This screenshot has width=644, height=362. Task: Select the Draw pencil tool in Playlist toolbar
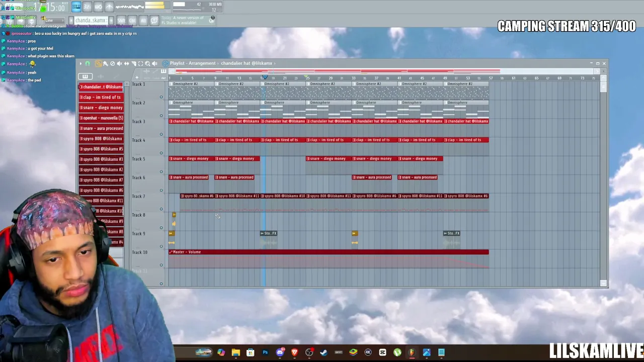pos(99,63)
